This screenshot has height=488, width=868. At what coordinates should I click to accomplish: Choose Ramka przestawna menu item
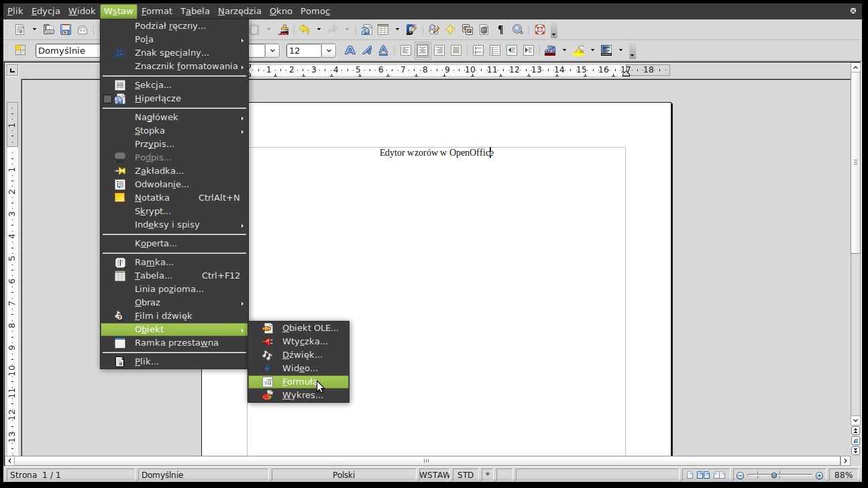[x=174, y=343]
